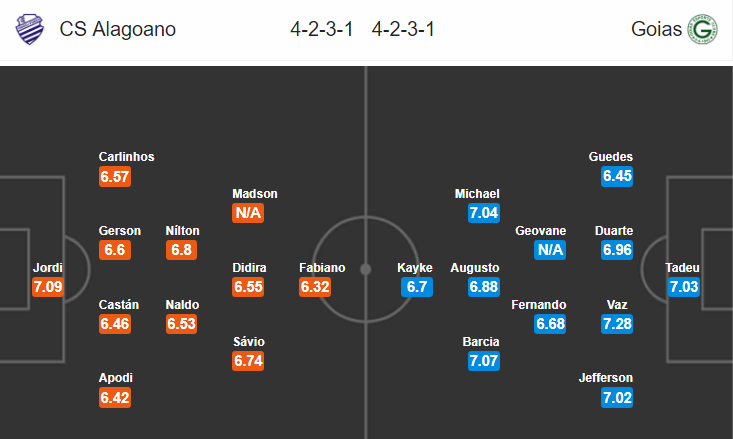This screenshot has width=733, height=439.
Task: Click player name Jefferson
Action: pyautogui.click(x=605, y=378)
